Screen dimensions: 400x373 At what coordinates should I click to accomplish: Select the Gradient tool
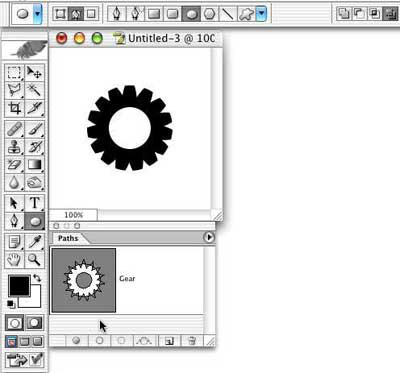(34, 165)
